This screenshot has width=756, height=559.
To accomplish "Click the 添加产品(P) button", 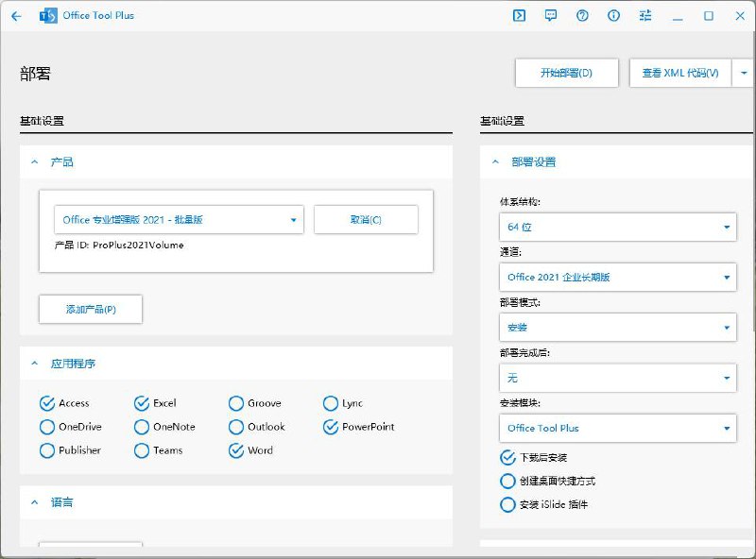I will click(90, 309).
